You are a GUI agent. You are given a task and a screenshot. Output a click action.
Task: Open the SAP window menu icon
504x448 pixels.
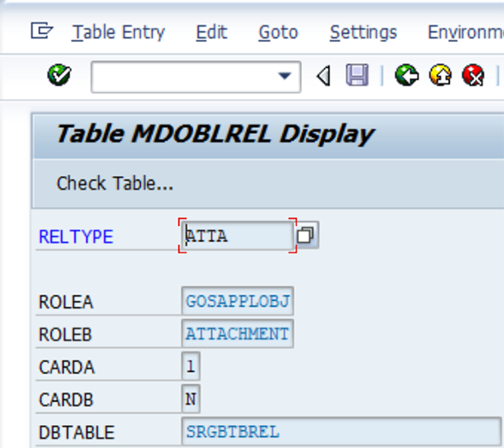pos(42,32)
